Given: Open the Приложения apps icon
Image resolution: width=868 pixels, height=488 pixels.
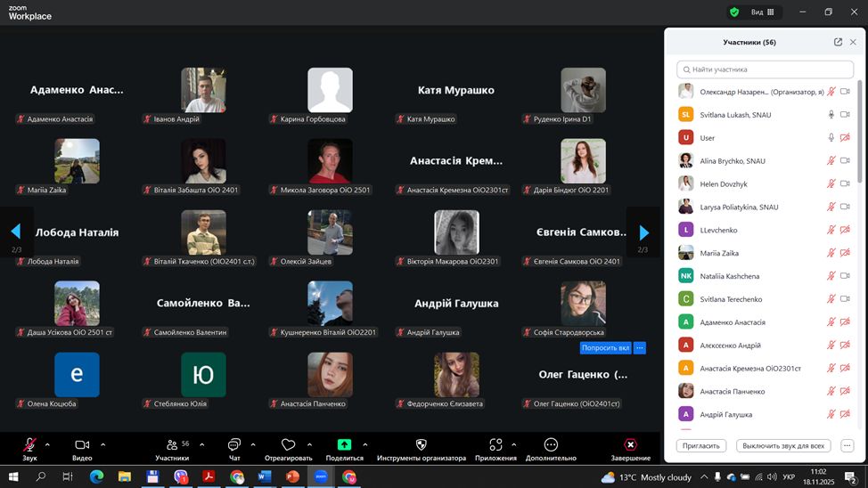Looking at the screenshot, I should coord(495,444).
